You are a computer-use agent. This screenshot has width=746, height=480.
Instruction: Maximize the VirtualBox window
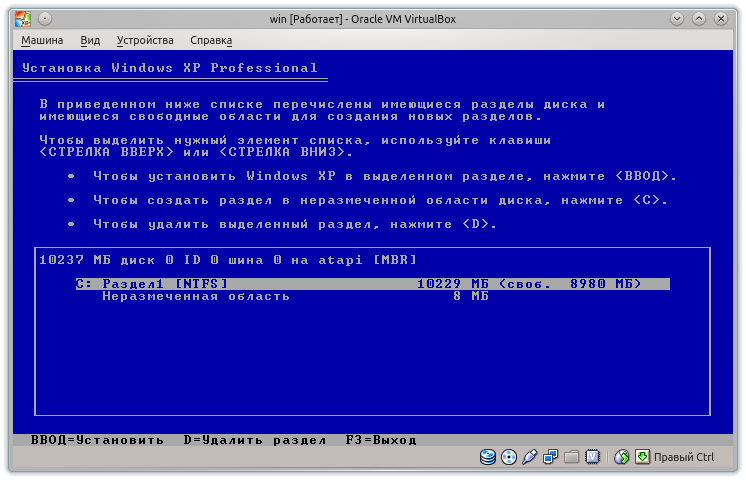click(699, 19)
